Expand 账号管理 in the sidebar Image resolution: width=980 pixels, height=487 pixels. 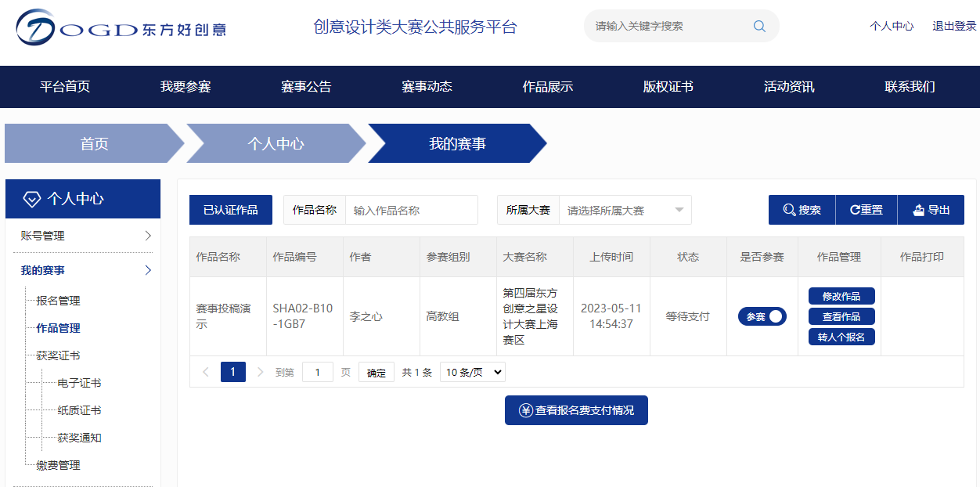point(83,236)
